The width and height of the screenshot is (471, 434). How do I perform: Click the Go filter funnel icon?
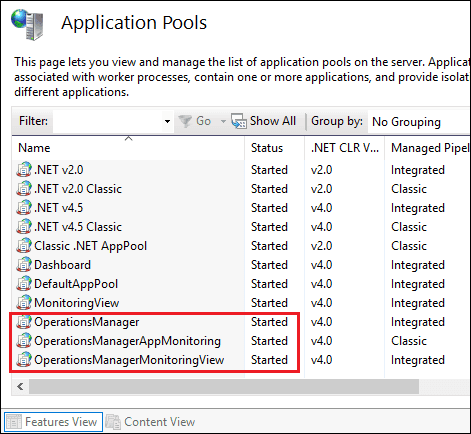pyautogui.click(x=185, y=121)
